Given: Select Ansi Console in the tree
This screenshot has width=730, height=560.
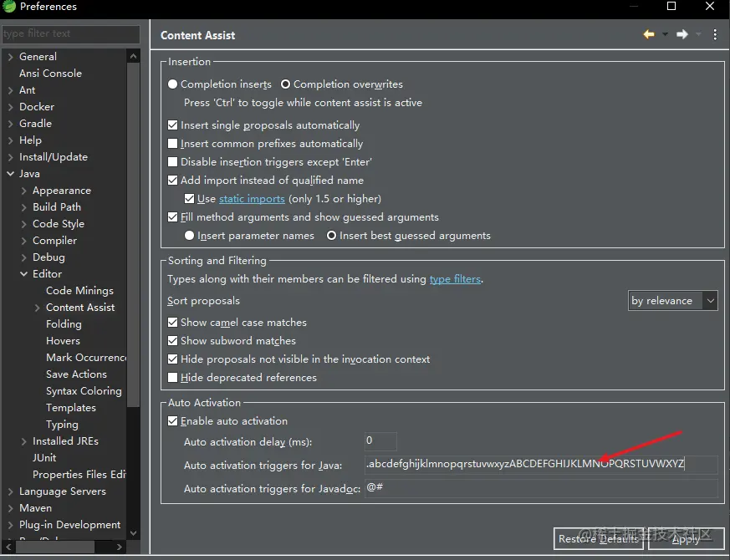Looking at the screenshot, I should pyautogui.click(x=50, y=73).
